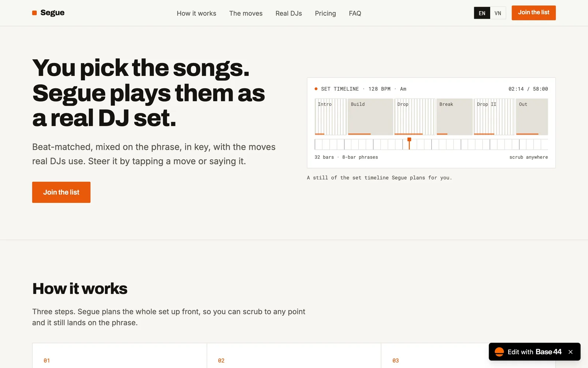Click the orange dot beside SET TIMELINE
This screenshot has height=368, width=588.
coord(316,89)
